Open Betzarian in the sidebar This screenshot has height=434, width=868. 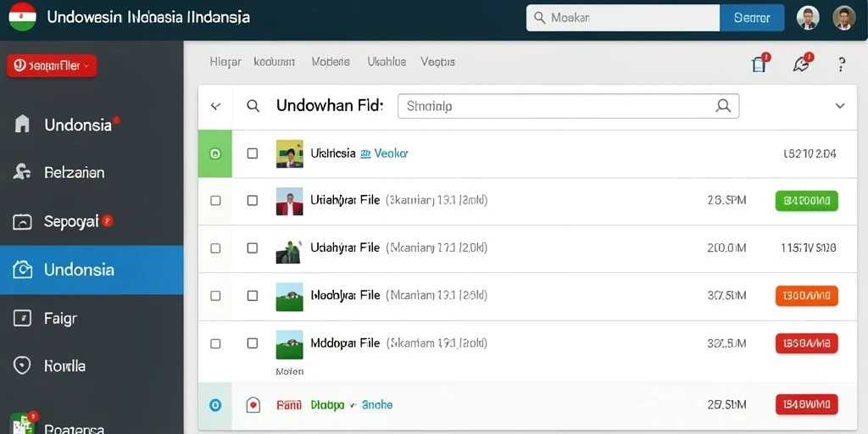(x=92, y=173)
